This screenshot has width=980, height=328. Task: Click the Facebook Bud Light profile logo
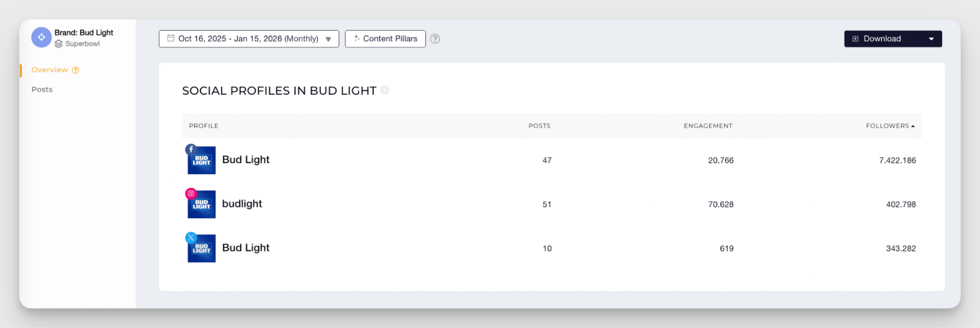(x=201, y=160)
